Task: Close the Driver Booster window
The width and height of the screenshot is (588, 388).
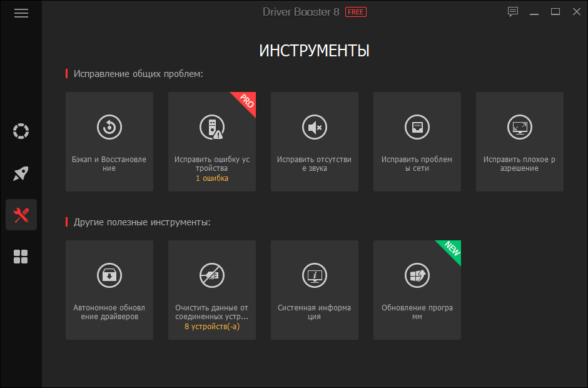Action: click(577, 12)
